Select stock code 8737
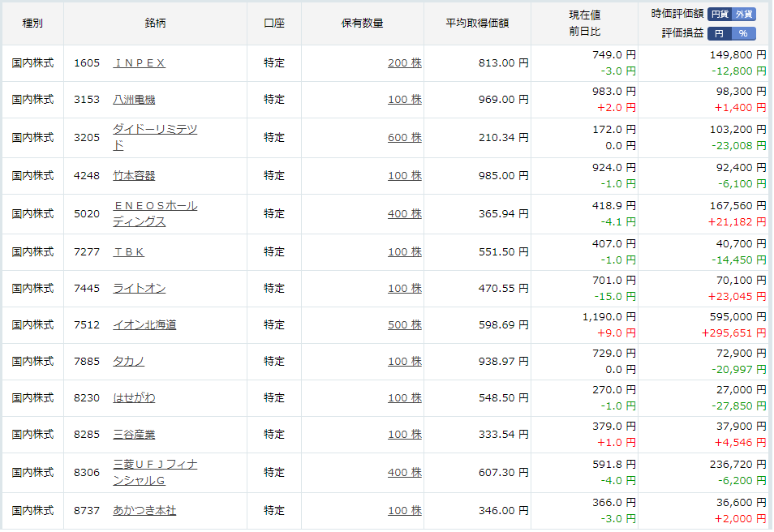 87,511
